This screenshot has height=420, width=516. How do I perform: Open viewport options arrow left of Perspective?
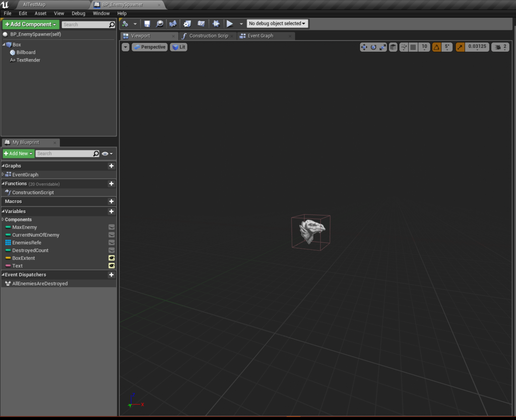[125, 47]
